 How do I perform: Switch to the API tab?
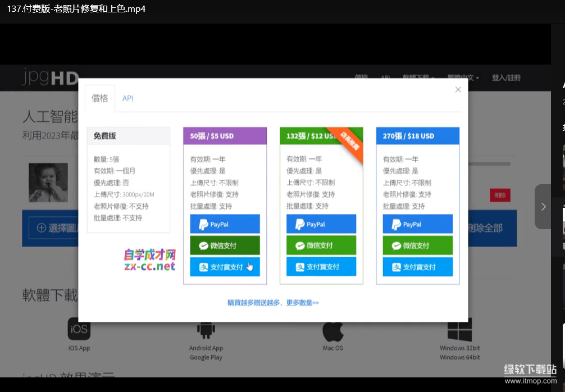click(x=127, y=98)
